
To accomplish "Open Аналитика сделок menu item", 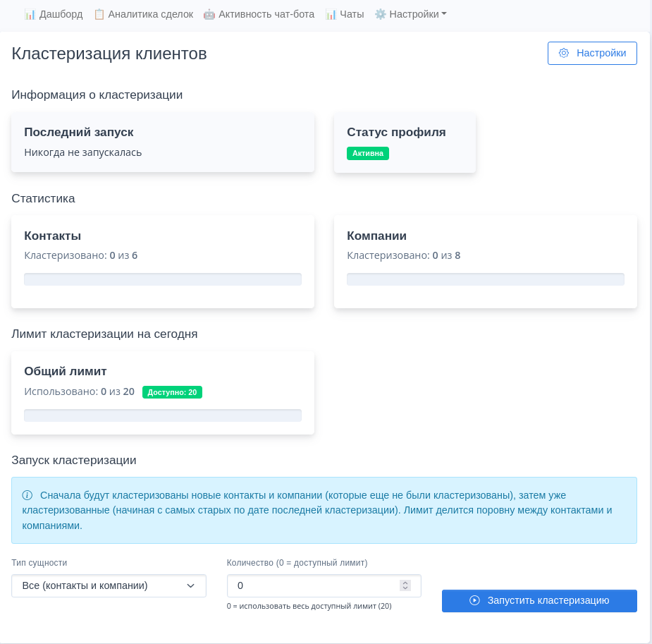I will click(150, 14).
